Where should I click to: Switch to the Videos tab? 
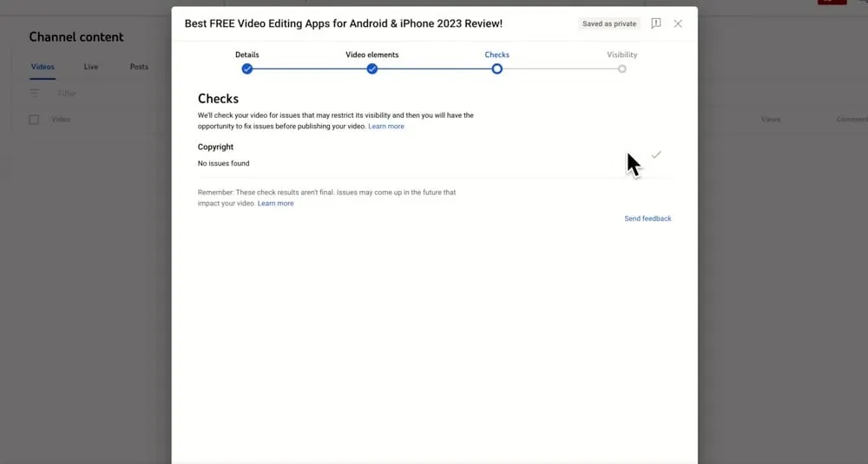click(43, 67)
